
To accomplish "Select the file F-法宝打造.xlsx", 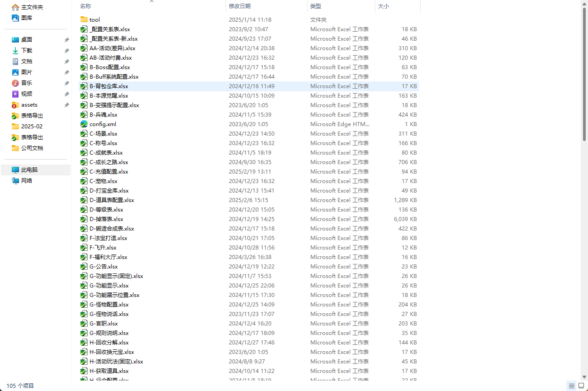I will tap(109, 238).
